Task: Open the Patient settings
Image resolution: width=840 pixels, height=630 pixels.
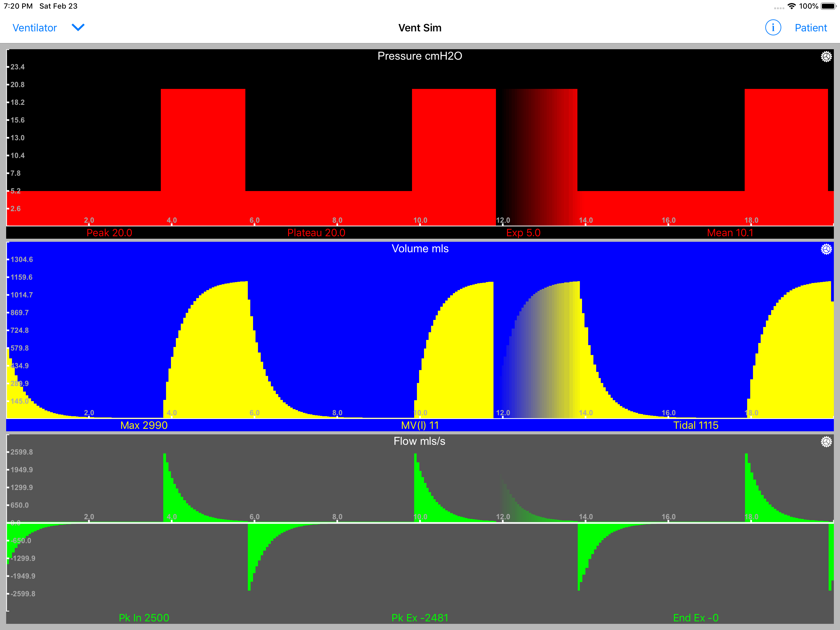Action: [810, 28]
